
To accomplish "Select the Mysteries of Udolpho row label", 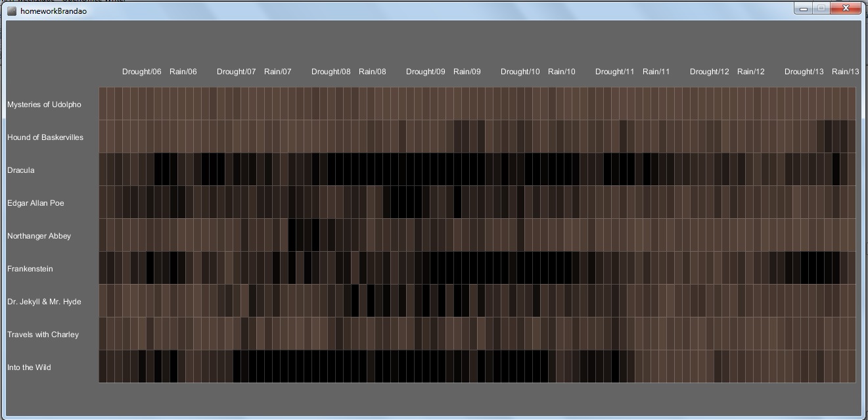I will 44,105.
